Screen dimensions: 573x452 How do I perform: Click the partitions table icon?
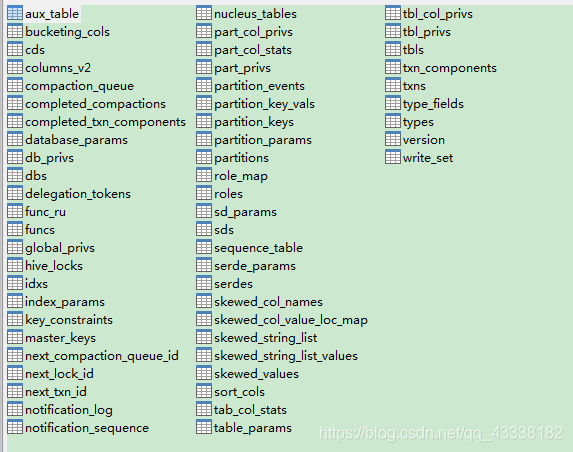(204, 157)
